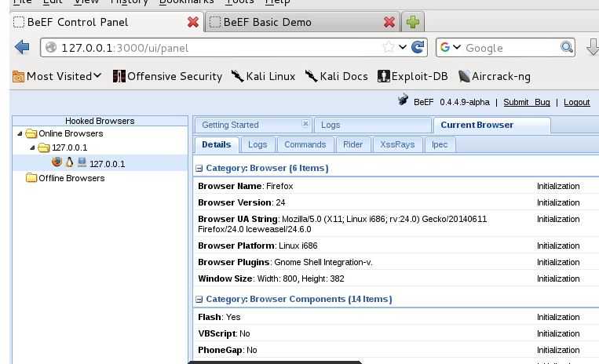Open the Kali Linux bookmark
Viewport: 599px width, 364px height.
pos(263,76)
